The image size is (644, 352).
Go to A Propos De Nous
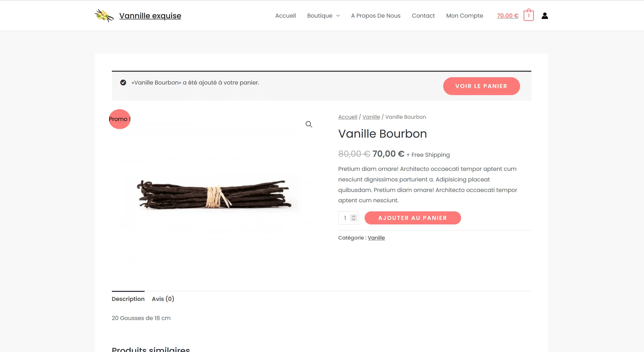click(x=376, y=16)
